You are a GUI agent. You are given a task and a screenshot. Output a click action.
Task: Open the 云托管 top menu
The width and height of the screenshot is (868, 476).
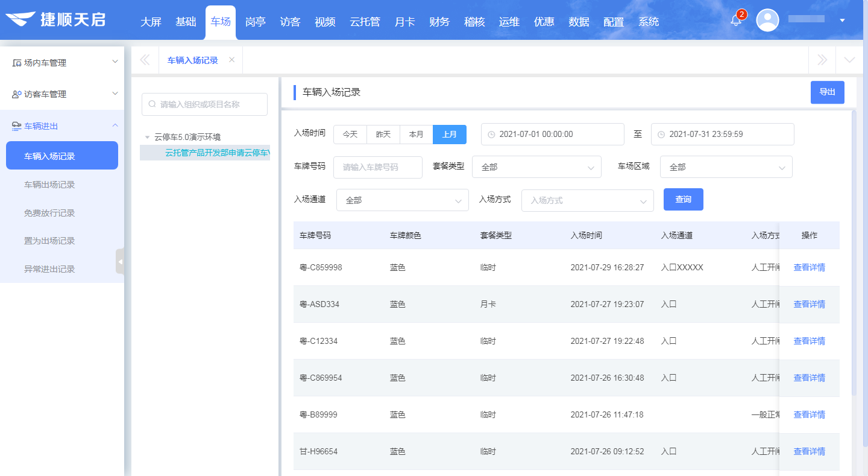[365, 22]
